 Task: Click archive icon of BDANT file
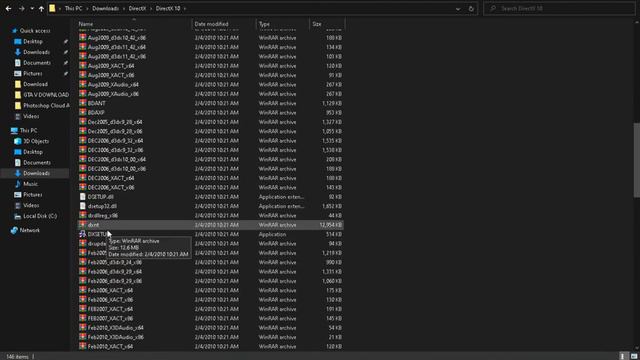point(82,103)
